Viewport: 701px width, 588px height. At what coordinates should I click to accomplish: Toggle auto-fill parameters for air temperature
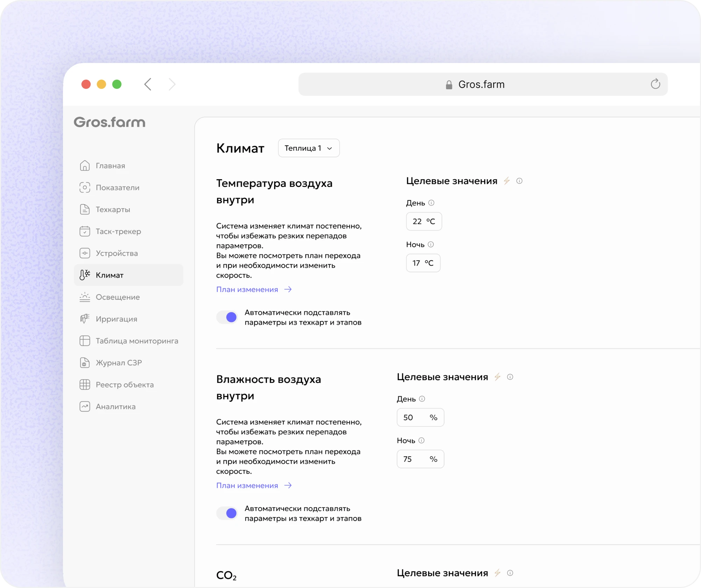[x=227, y=317]
